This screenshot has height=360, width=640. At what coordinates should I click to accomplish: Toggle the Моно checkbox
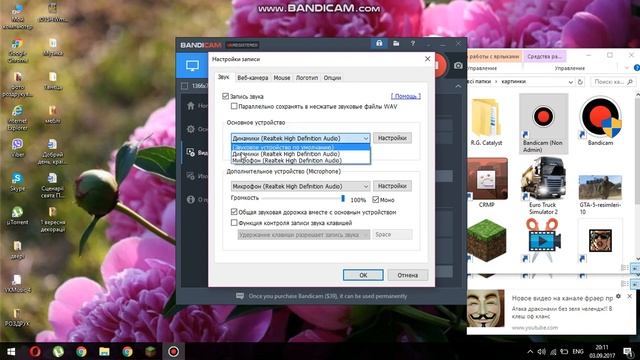click(x=376, y=200)
